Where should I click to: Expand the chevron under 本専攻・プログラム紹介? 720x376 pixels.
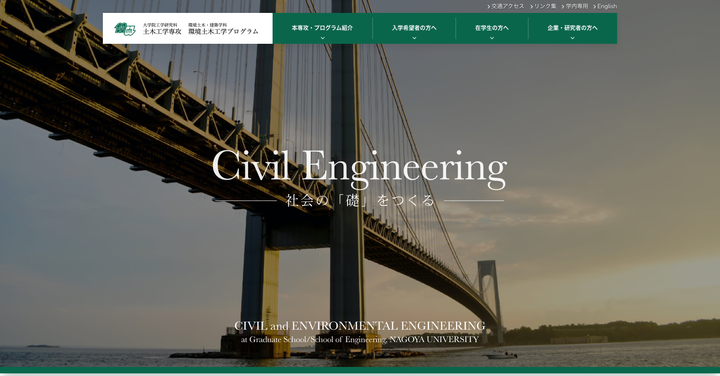322,38
